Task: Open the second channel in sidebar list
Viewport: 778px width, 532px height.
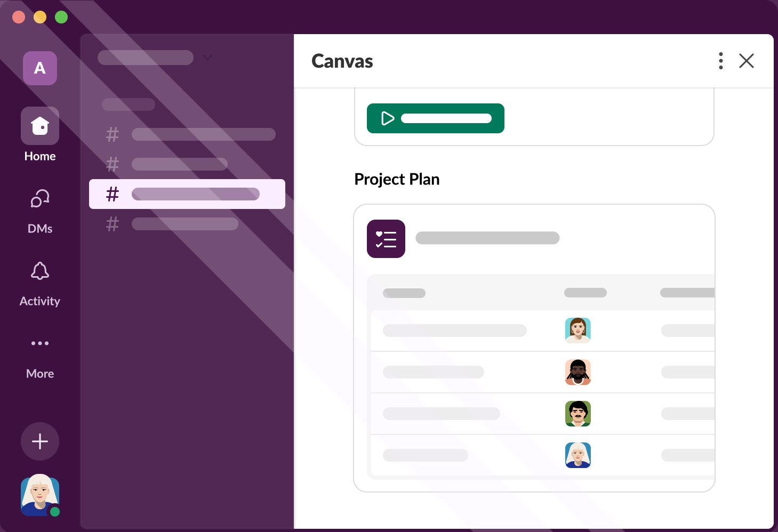Action: point(167,164)
